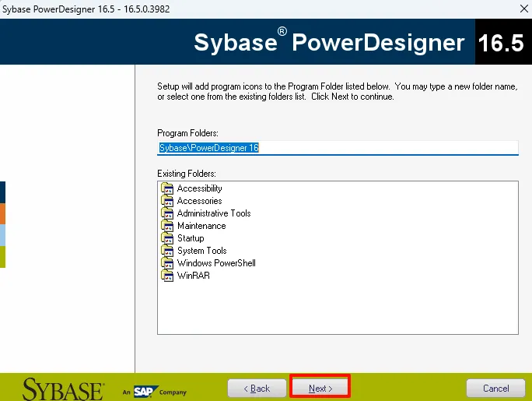Cancel the PowerDesigner installation

click(x=495, y=388)
